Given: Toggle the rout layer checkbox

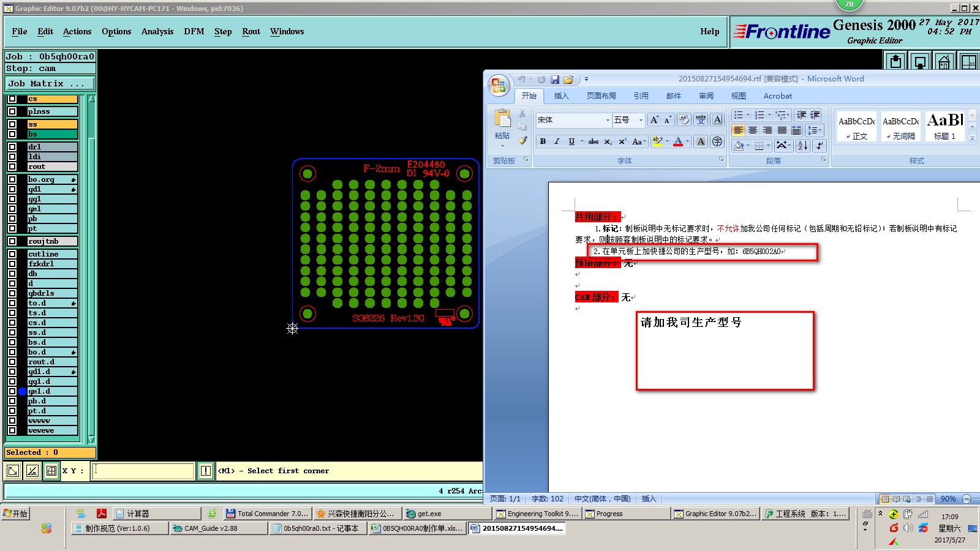Looking at the screenshot, I should coord(12,167).
